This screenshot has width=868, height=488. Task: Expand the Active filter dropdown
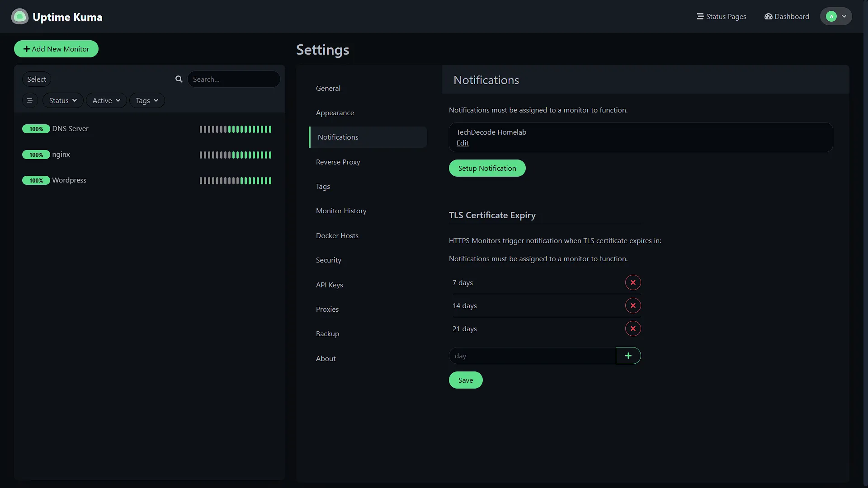106,100
